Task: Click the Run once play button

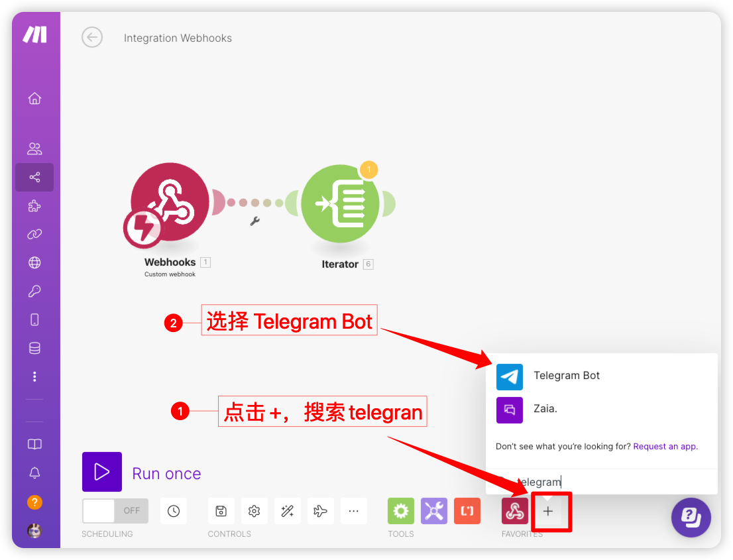Action: pyautogui.click(x=102, y=472)
